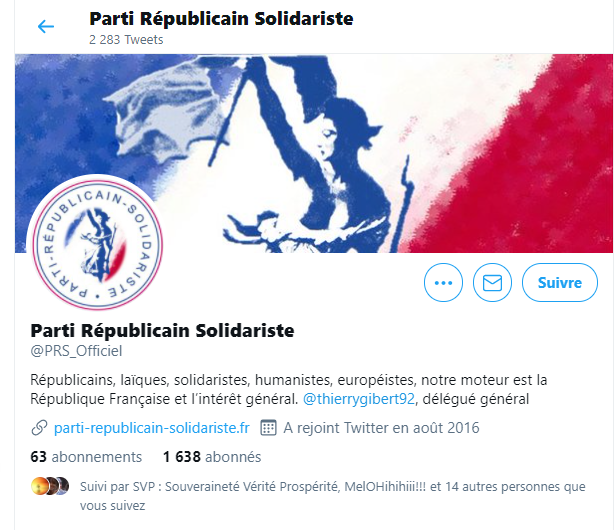Click the bold profile name below avatar
Viewport: 616px width, 530px height.
(162, 330)
